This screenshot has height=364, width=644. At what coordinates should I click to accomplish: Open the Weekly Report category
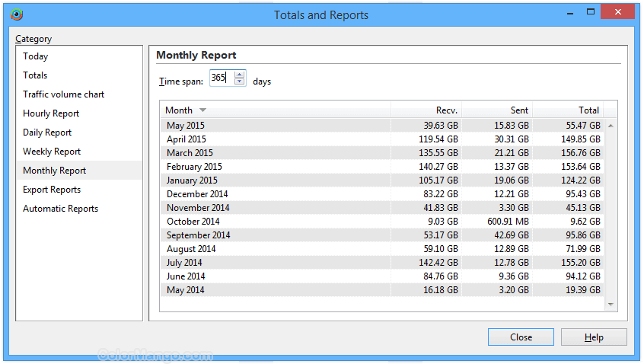[x=52, y=152]
